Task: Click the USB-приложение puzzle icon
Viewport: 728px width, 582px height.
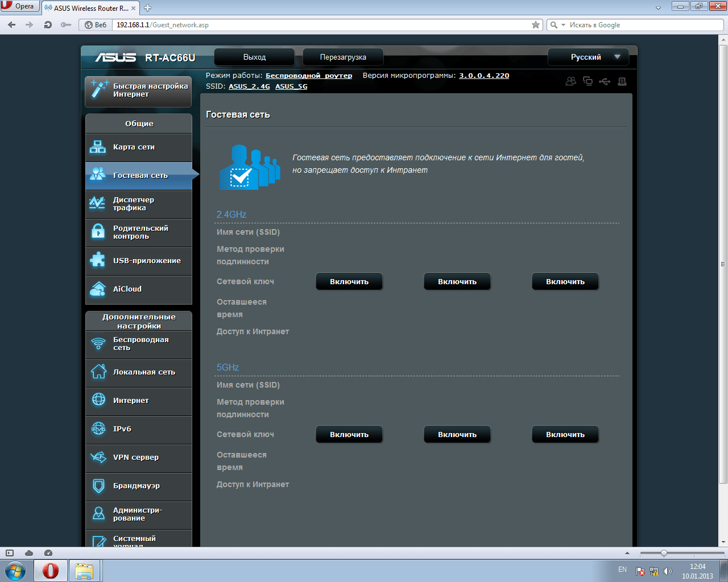Action: 98,260
